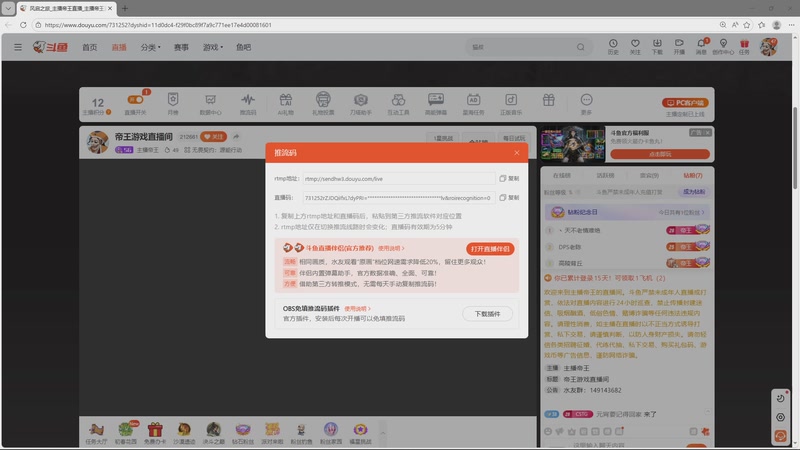Click the browser address bar
Viewport: 800px width, 450px height.
coord(375,24)
